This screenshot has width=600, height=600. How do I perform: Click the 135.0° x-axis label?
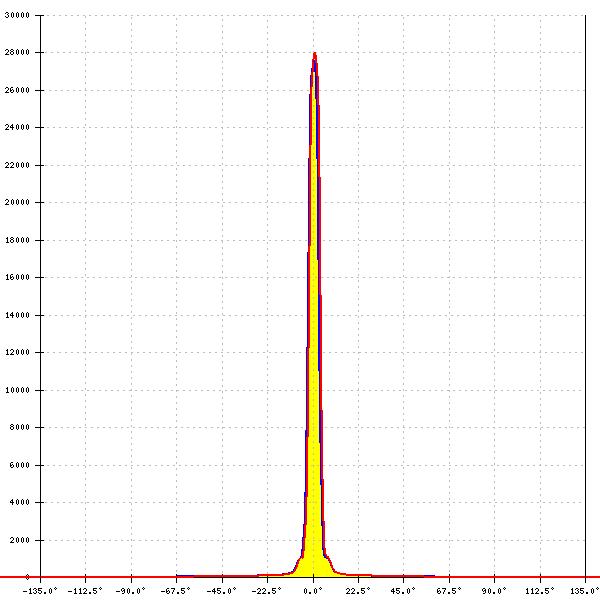pos(585,591)
